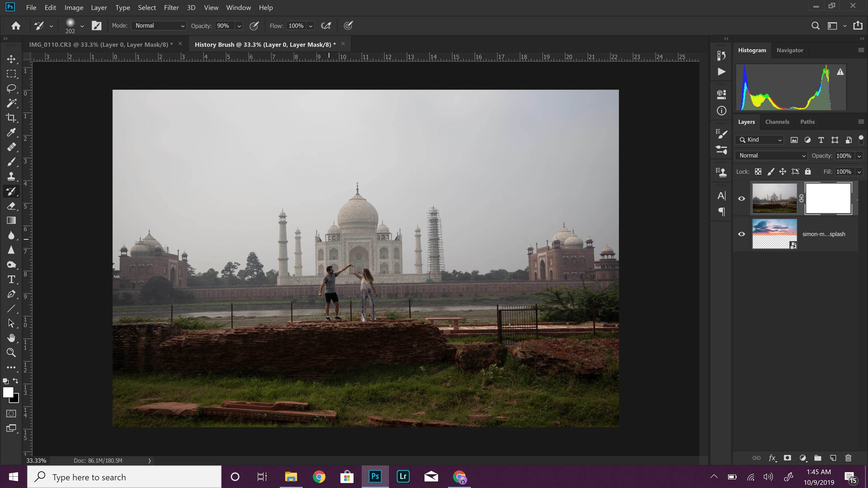Viewport: 868px width, 488px height.
Task: Select the Eraser tool
Action: click(11, 206)
